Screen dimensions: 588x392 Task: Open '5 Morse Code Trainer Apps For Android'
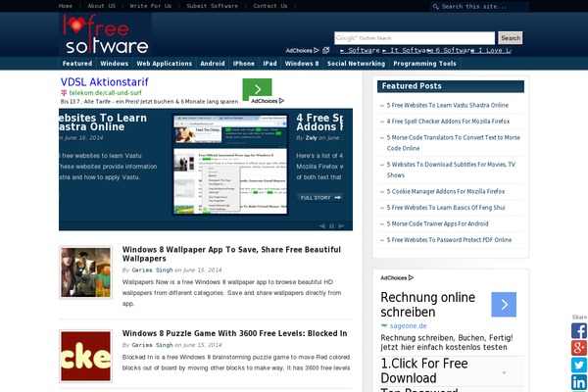point(437,223)
